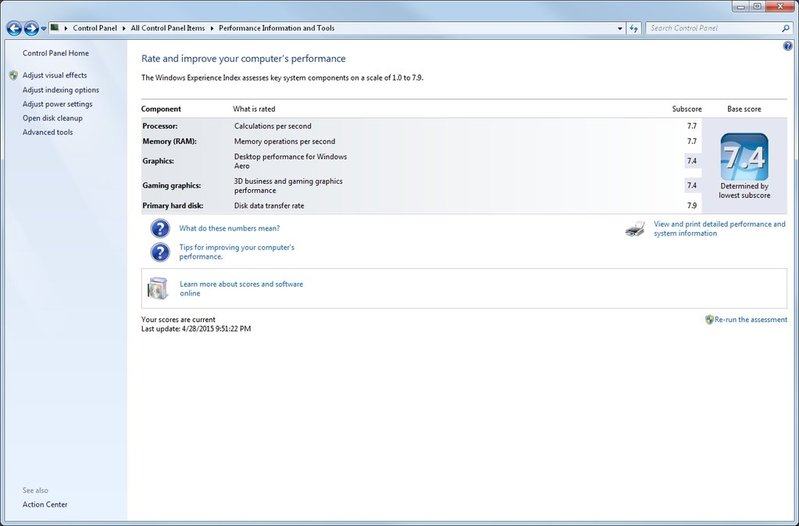This screenshot has width=799, height=526.
Task: Click Calculations per second text
Action: click(x=273, y=126)
